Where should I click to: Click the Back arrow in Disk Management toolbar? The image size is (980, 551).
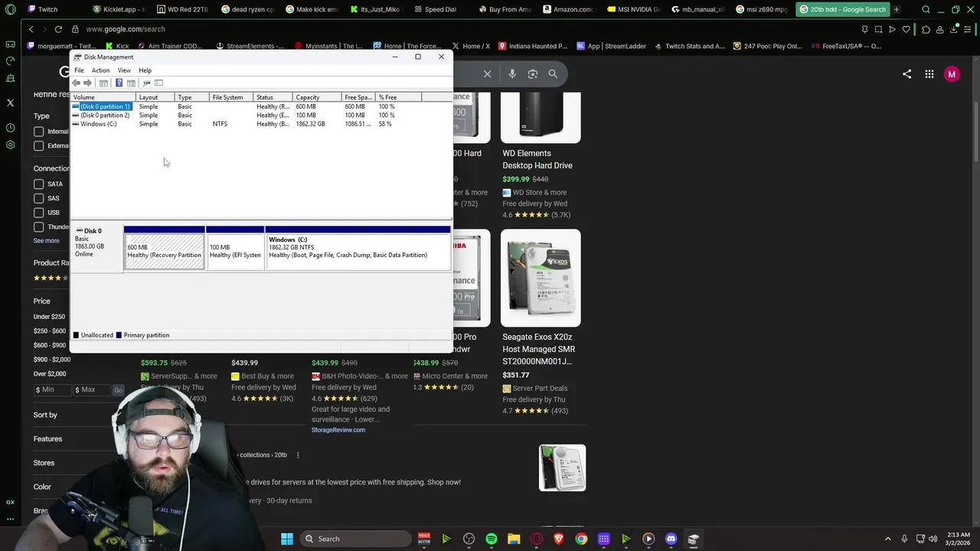(76, 83)
